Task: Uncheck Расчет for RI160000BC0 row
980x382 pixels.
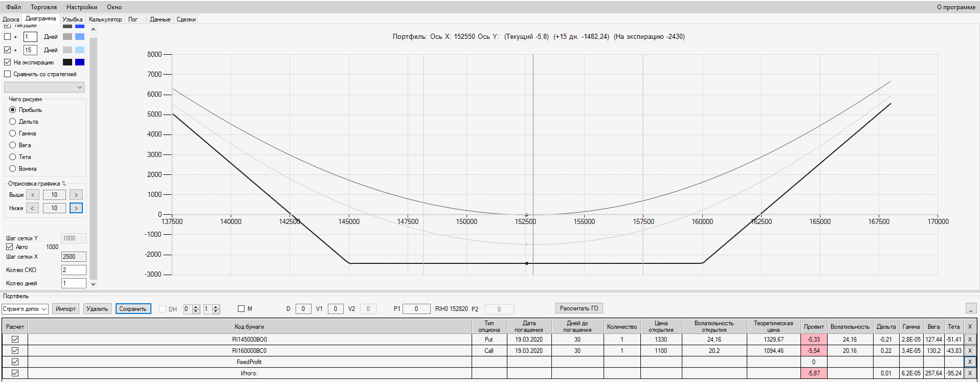Action: (15, 350)
